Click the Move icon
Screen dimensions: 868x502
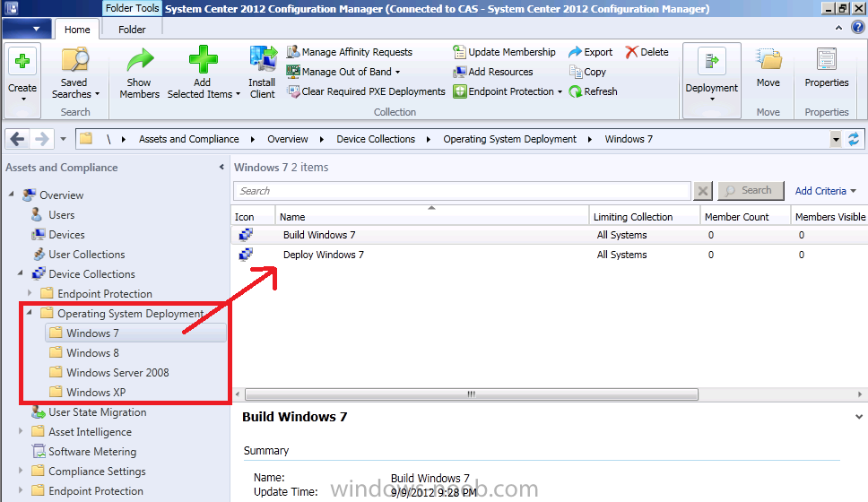(768, 59)
